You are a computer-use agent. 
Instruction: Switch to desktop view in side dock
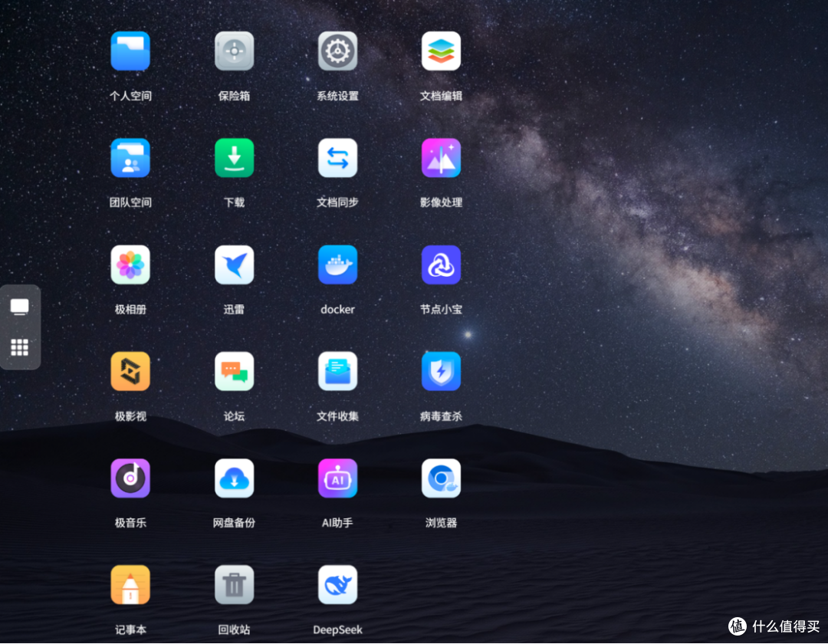tap(19, 307)
